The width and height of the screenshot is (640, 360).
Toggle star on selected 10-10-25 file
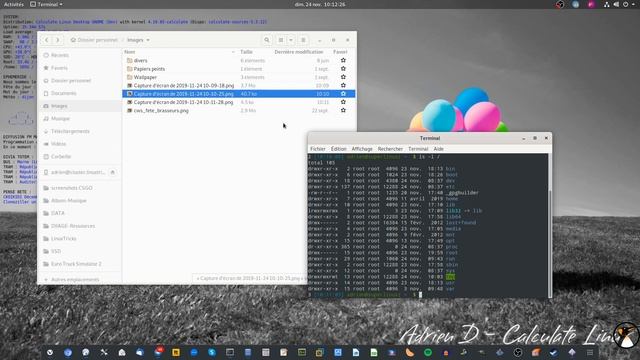343,94
